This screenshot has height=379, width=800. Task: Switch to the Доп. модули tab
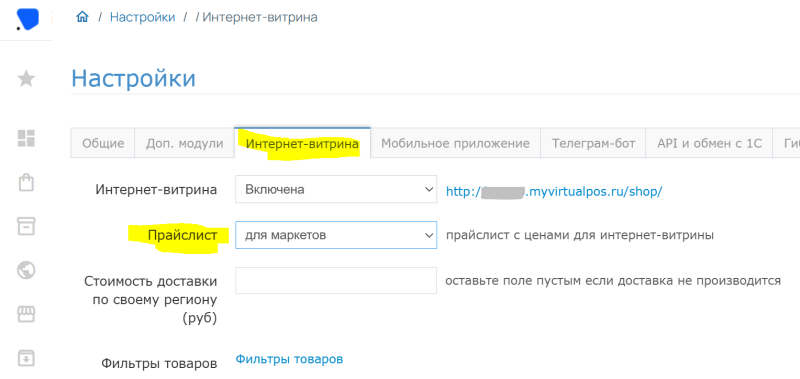[185, 144]
